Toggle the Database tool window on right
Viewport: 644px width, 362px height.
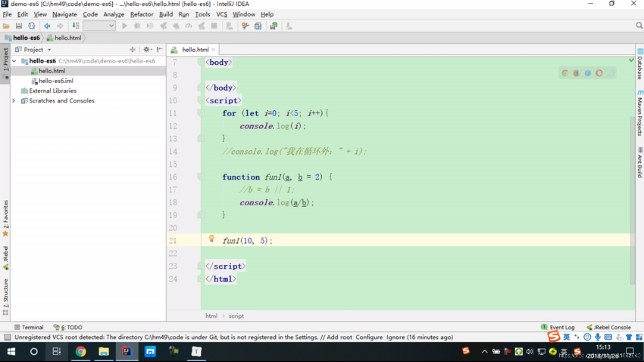point(640,64)
